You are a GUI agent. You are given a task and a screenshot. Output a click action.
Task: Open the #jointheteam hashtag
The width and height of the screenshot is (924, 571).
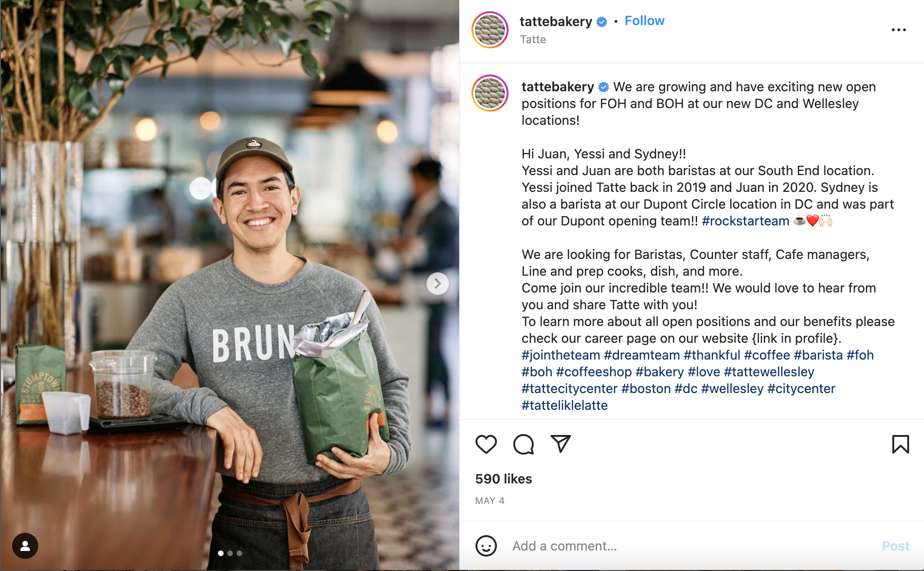[561, 355]
